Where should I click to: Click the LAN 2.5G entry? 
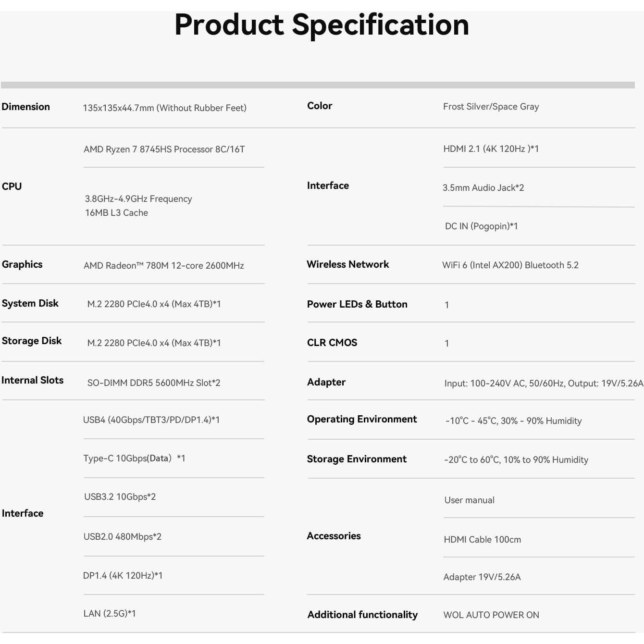(109, 614)
